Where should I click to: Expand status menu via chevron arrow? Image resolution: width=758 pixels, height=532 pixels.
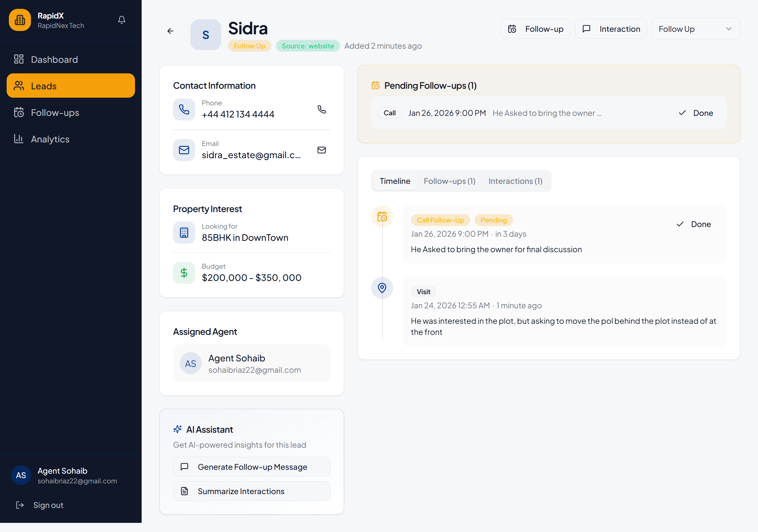pos(729,29)
